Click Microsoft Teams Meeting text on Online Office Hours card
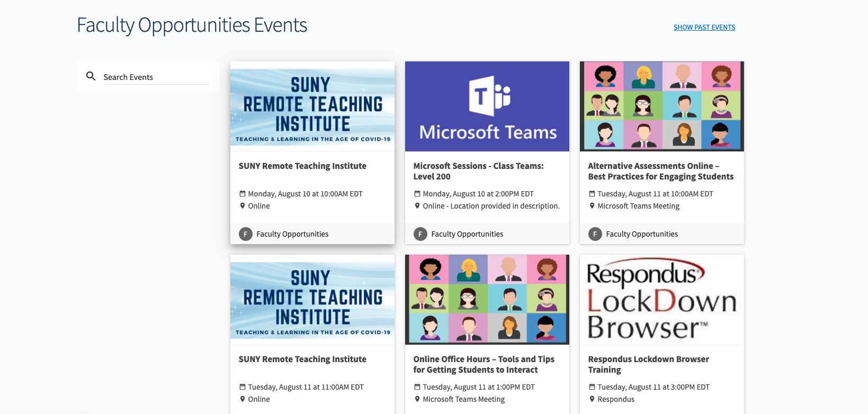 (463, 399)
